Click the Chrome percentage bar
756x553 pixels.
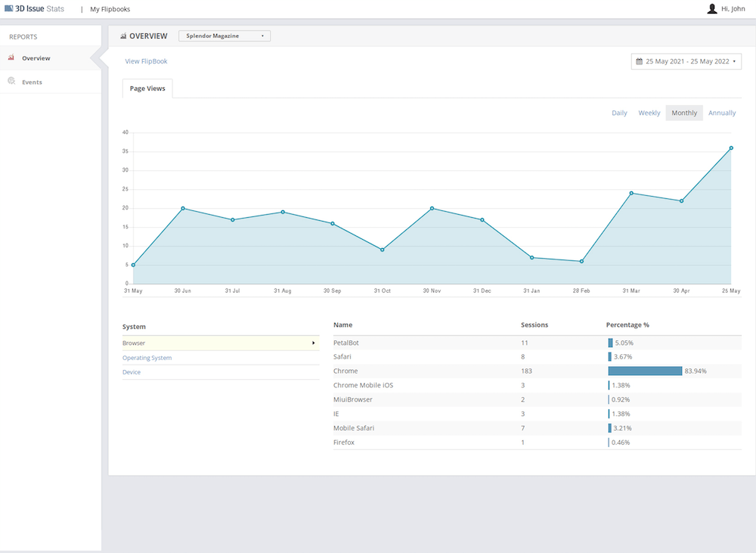point(645,371)
